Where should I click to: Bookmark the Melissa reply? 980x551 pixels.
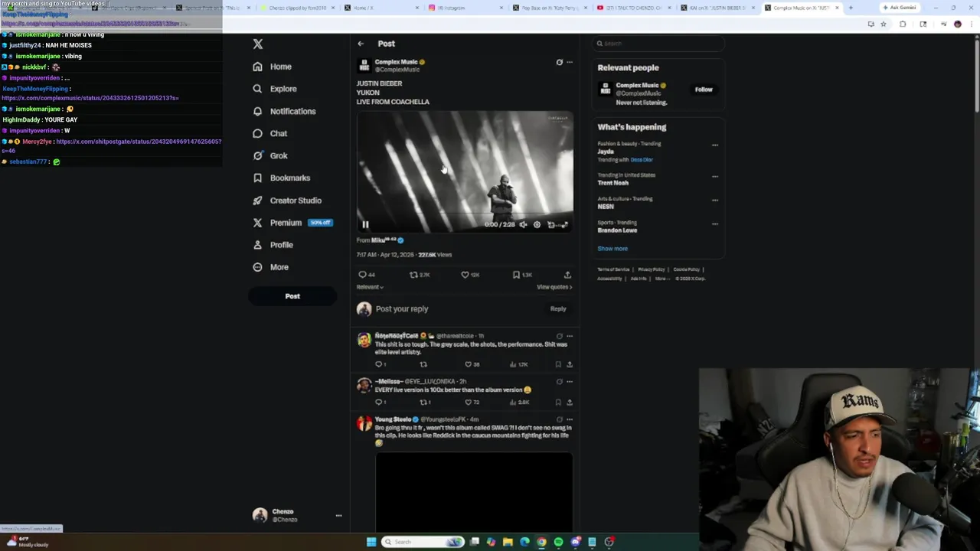(x=558, y=402)
